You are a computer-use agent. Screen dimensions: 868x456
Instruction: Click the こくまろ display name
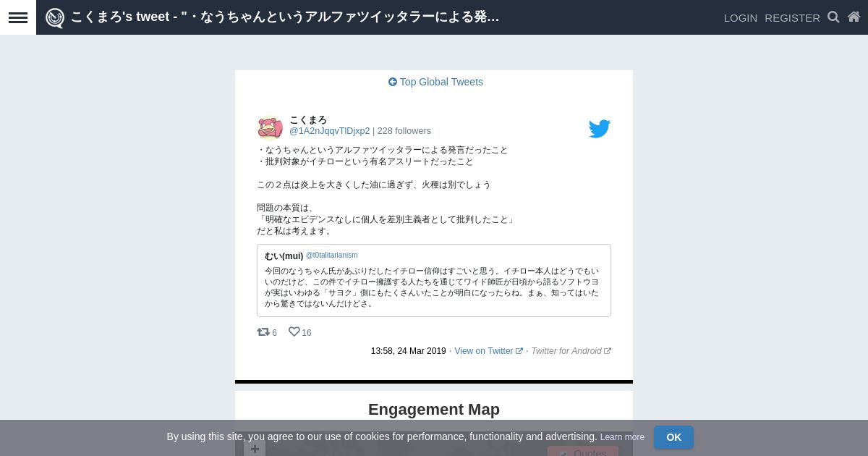click(308, 120)
